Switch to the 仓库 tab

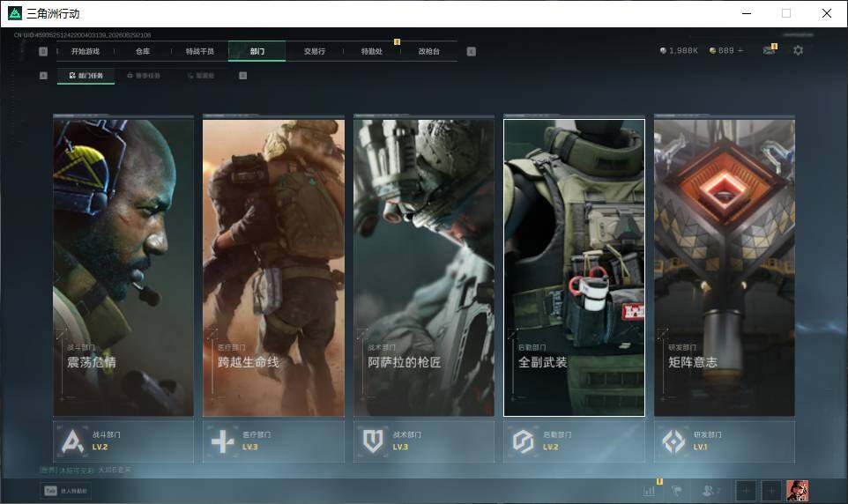143,51
